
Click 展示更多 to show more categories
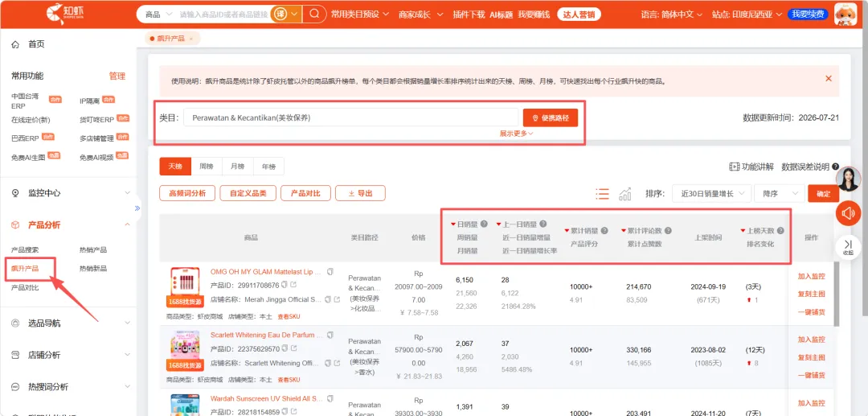coord(516,134)
